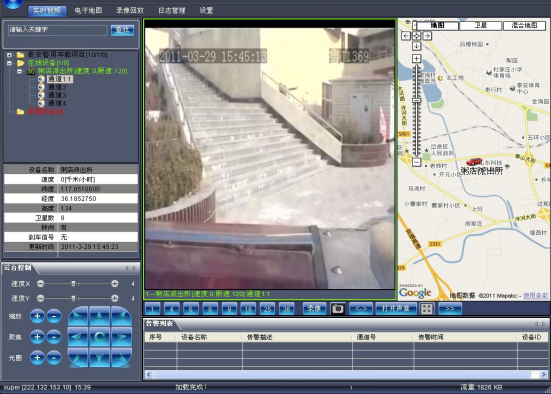The image size is (551, 394).
Task: Click PTZ center circular button
Action: (x=99, y=337)
